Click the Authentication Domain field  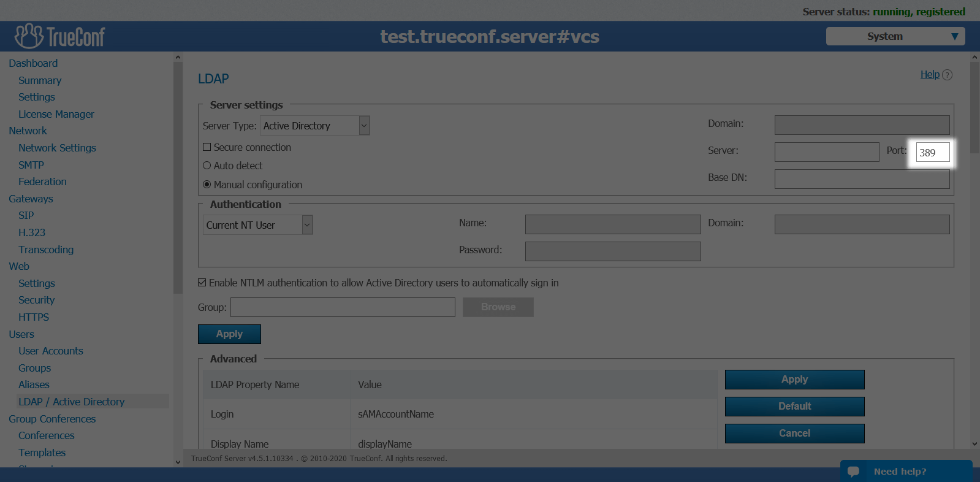point(862,224)
